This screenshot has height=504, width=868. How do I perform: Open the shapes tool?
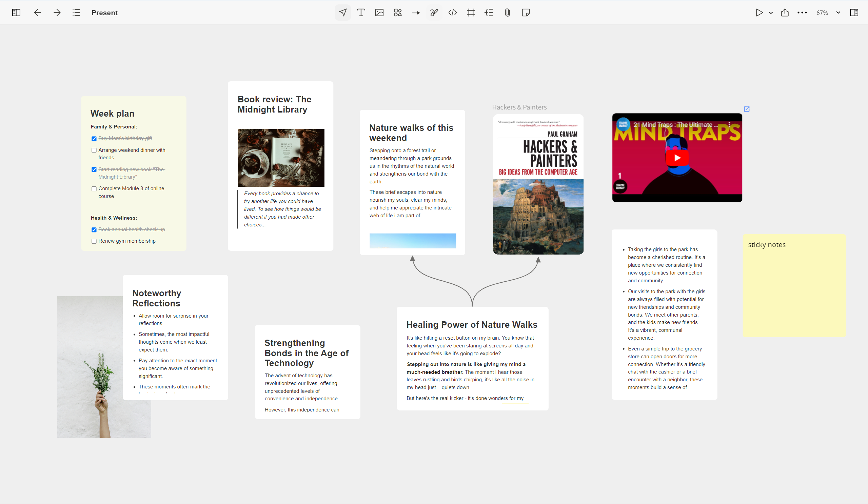397,13
